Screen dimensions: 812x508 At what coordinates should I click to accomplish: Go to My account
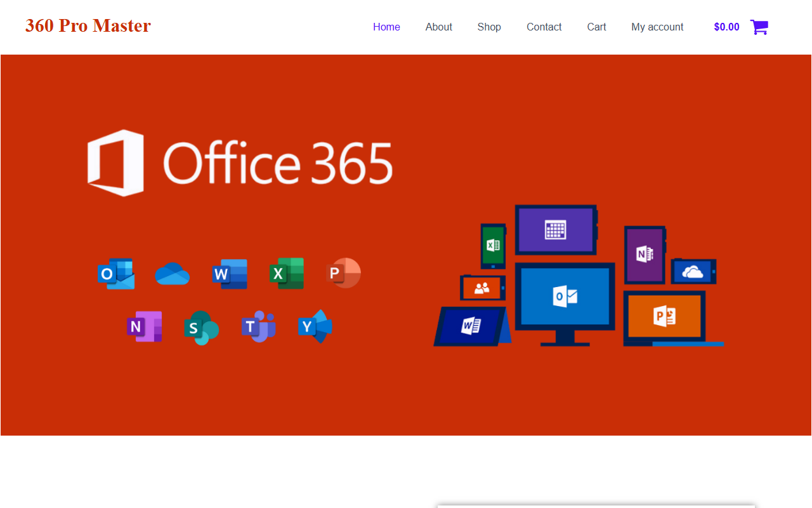657,27
